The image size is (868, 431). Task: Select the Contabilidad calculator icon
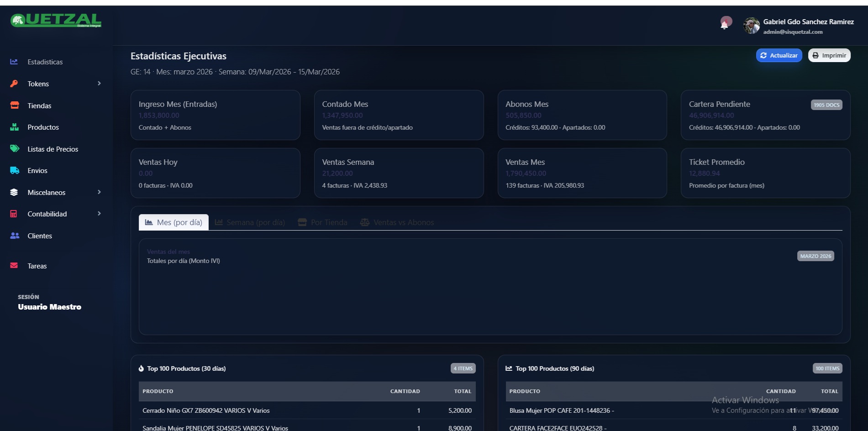coord(14,214)
